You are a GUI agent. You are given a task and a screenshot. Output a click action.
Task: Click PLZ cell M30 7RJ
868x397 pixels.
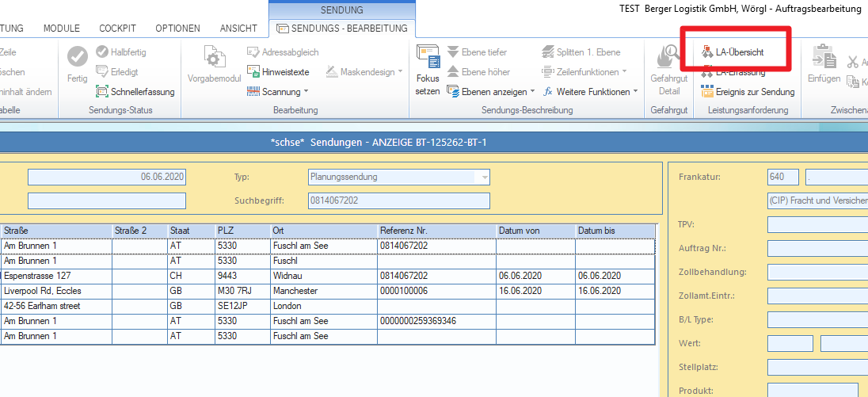242,291
